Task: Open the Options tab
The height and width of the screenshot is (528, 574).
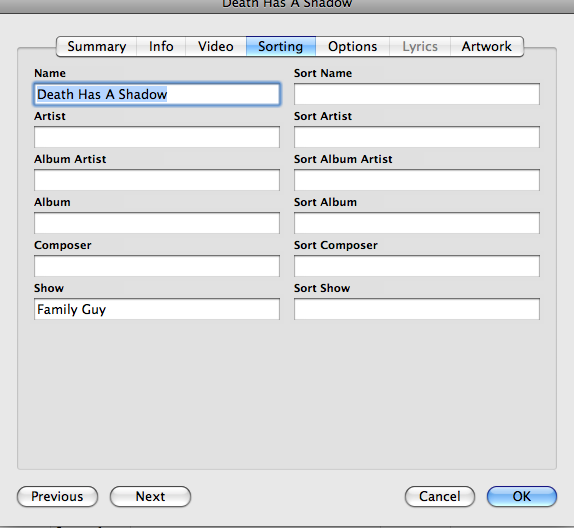Action: (x=353, y=47)
